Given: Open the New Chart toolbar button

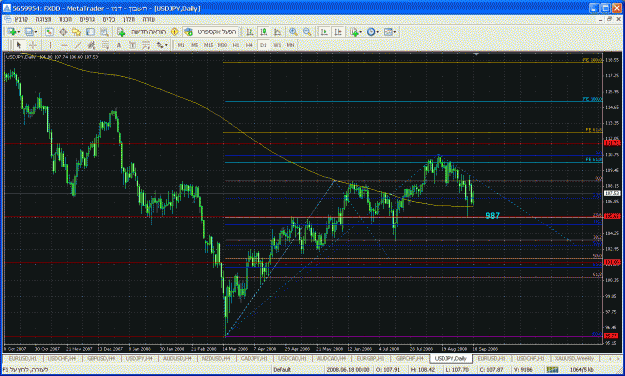Looking at the screenshot, I should pos(13,32).
